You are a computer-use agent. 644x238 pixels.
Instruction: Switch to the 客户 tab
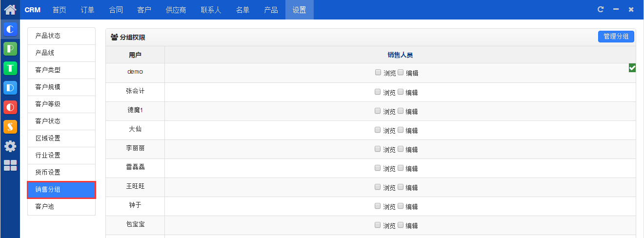click(x=144, y=10)
